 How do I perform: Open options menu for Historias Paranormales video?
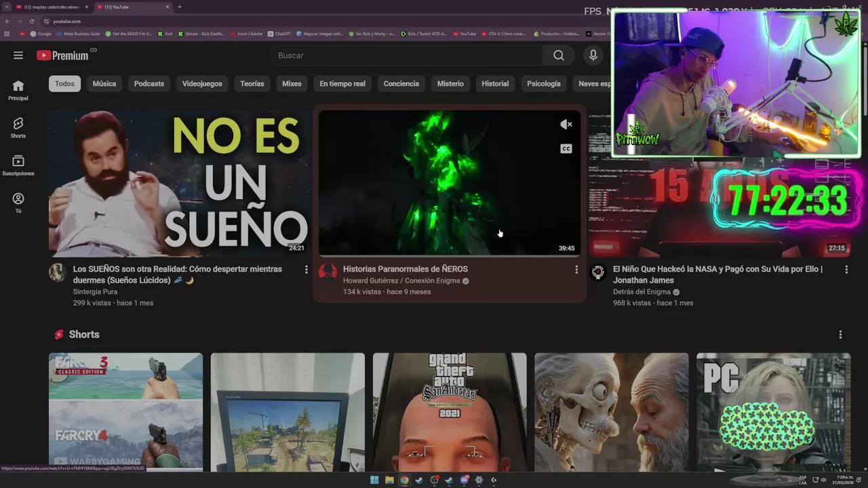576,269
